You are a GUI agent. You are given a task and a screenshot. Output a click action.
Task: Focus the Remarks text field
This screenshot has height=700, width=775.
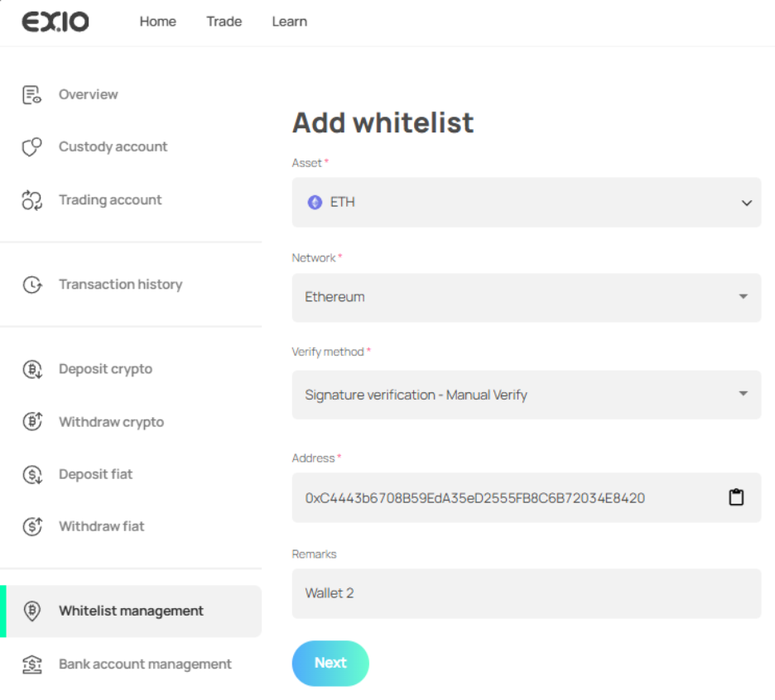click(526, 593)
